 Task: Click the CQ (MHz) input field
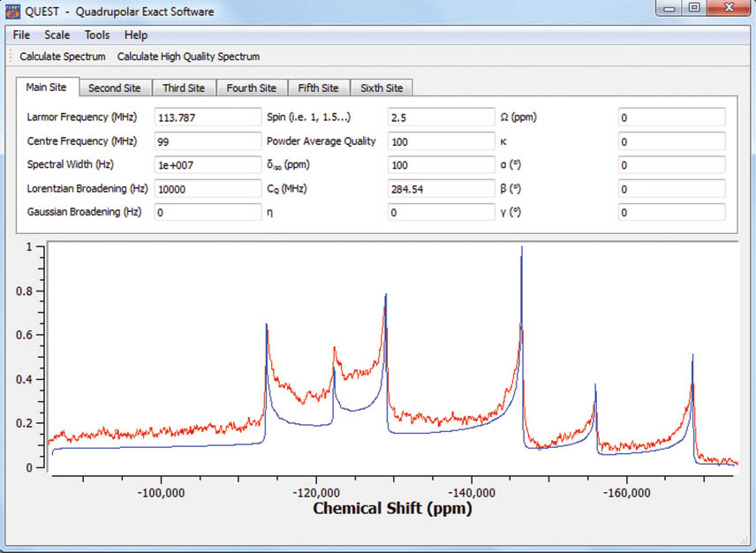coord(441,189)
